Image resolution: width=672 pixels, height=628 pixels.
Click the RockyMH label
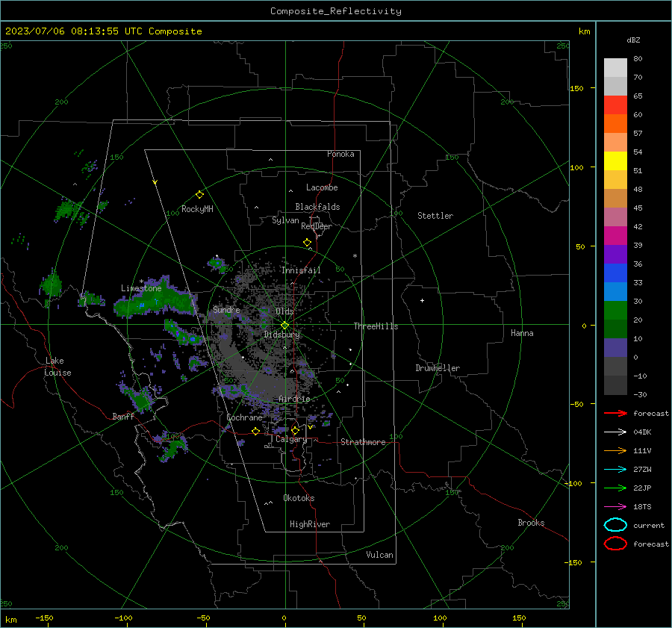[x=197, y=209]
